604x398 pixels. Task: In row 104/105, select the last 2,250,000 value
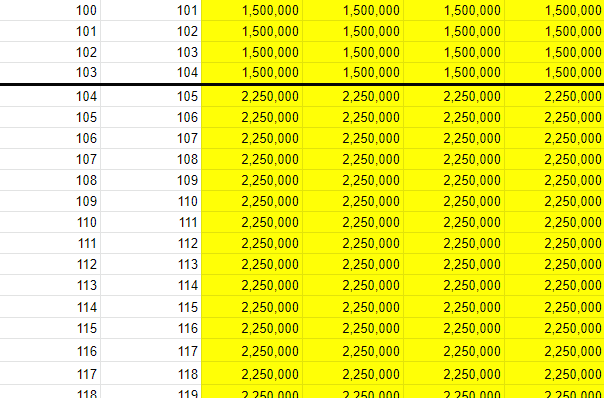tap(555, 96)
